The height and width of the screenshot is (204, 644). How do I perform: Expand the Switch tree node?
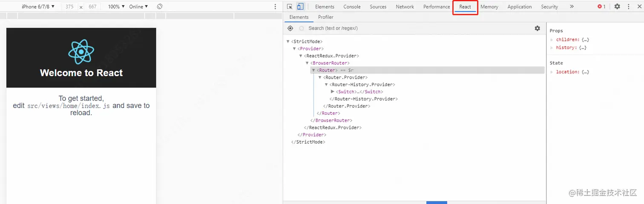[333, 91]
